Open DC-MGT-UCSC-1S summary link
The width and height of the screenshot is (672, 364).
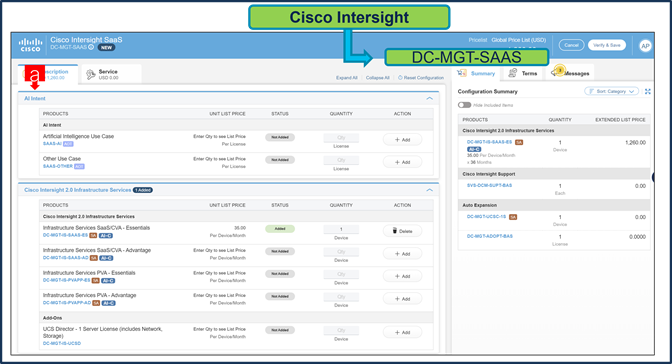486,217
